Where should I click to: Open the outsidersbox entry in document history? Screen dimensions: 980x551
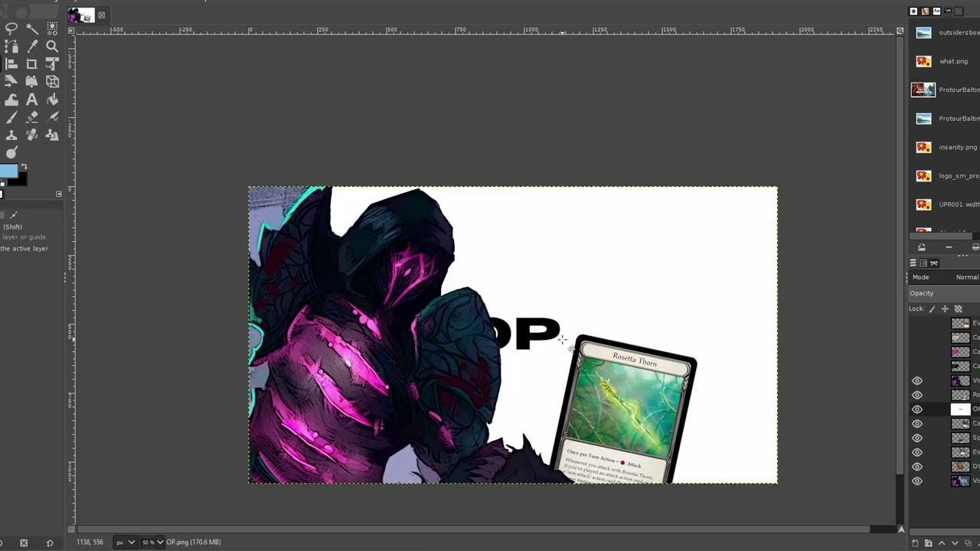[x=945, y=33]
